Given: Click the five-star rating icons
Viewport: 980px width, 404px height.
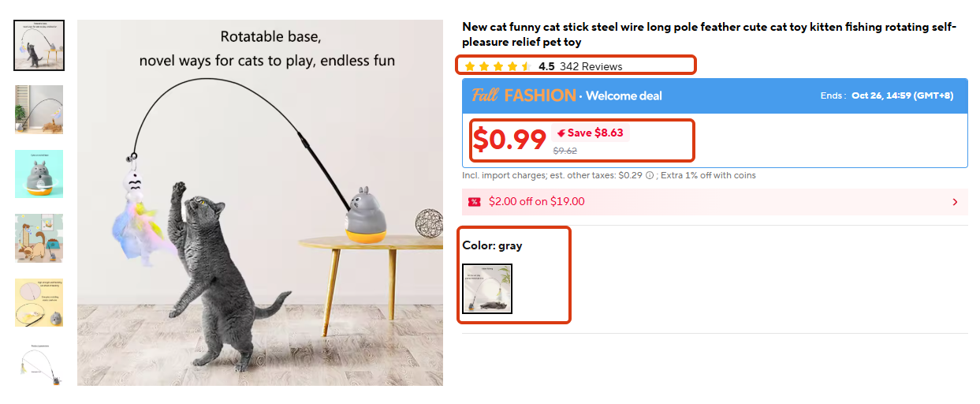Looking at the screenshot, I should (x=497, y=66).
